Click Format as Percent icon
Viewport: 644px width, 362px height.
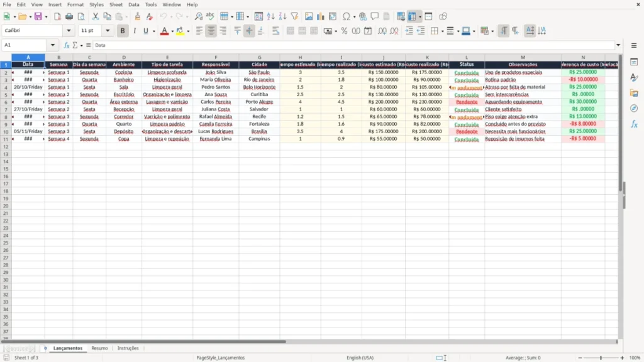344,31
